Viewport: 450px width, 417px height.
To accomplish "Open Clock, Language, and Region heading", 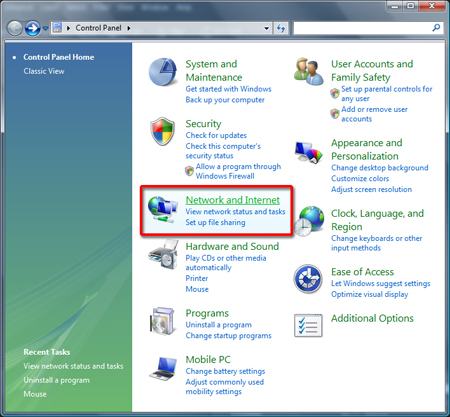I will pyautogui.click(x=377, y=220).
